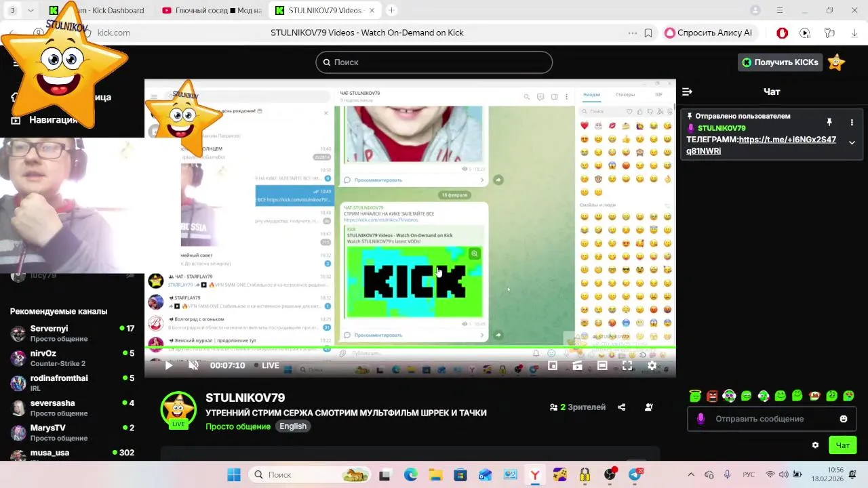Screen dimensions: 868x488
Task: Open browser downloads arrow
Action: [x=854, y=33]
